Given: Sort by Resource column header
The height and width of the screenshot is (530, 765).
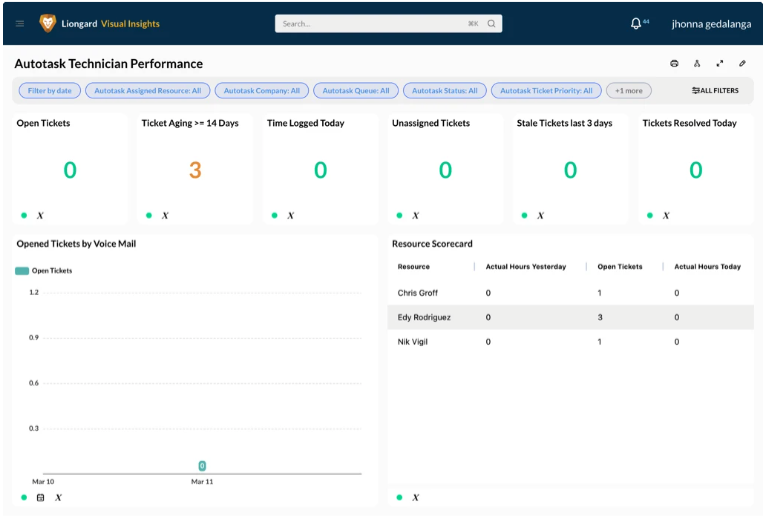Looking at the screenshot, I should tap(413, 266).
